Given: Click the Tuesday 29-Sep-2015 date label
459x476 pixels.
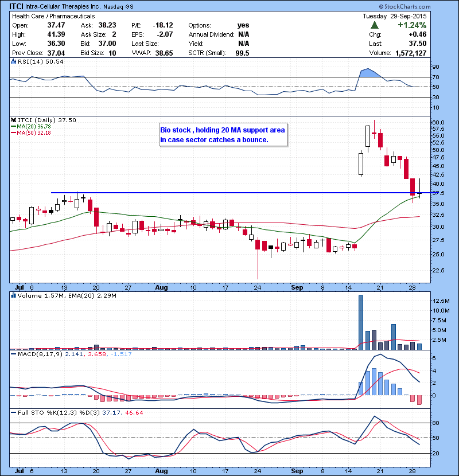Looking at the screenshot, I should 395,16.
